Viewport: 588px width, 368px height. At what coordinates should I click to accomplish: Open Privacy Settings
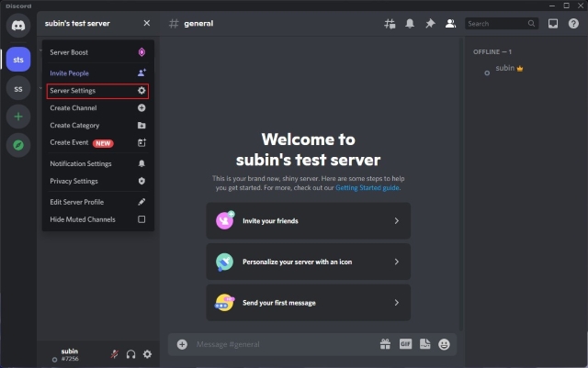click(98, 181)
